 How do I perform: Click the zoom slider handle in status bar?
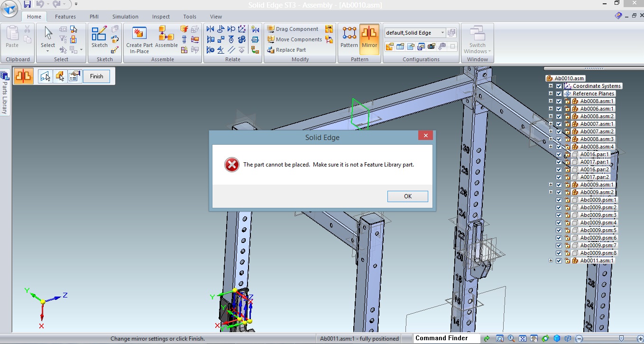[622, 338]
